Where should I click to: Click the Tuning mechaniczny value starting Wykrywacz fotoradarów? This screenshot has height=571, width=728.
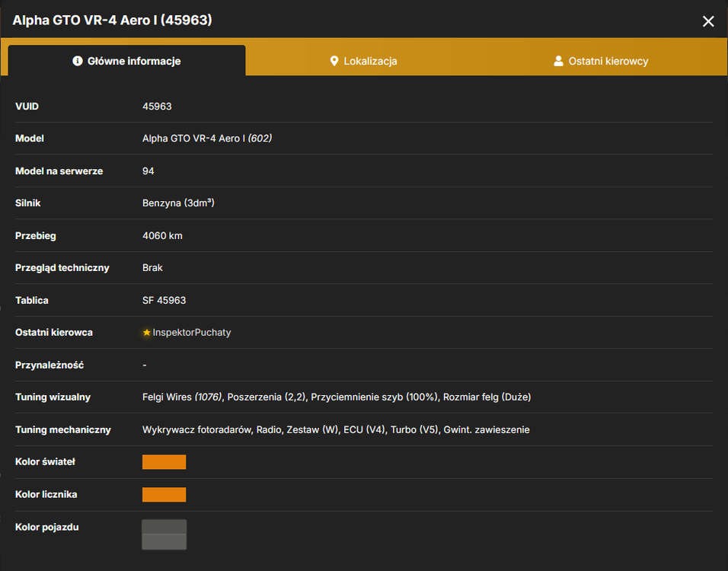[336, 429]
